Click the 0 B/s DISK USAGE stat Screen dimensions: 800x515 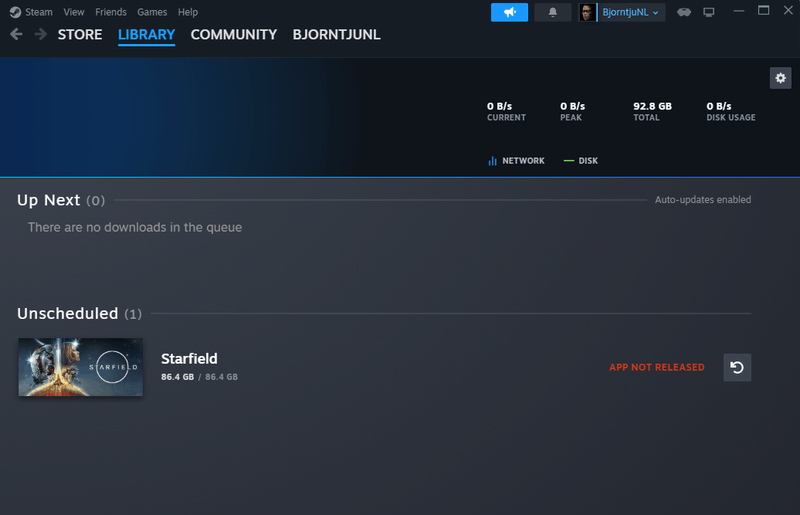coord(731,111)
